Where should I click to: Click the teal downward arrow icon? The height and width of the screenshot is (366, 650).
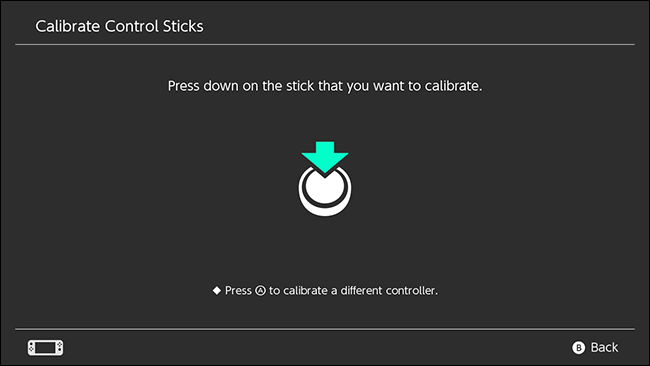click(x=325, y=157)
